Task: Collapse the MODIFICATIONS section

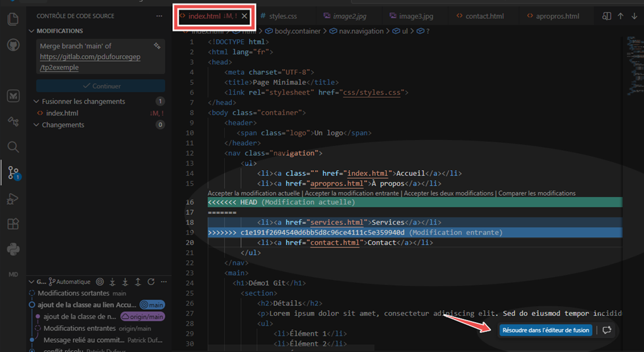Action: [32, 31]
